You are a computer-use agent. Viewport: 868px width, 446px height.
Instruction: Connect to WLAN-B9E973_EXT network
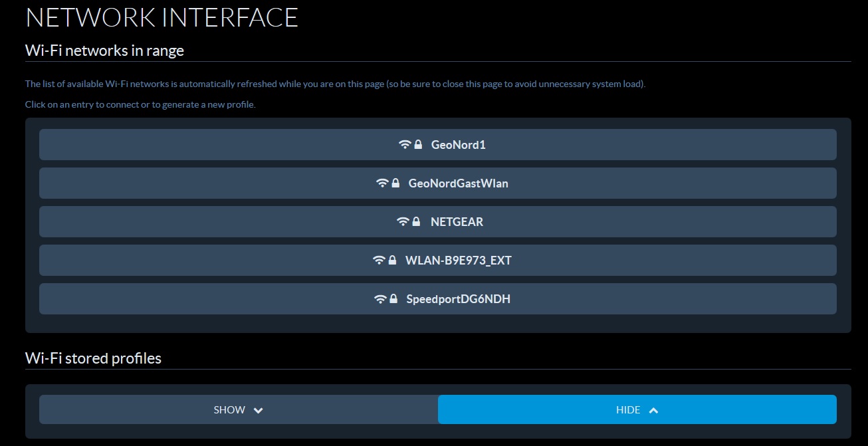coord(437,260)
